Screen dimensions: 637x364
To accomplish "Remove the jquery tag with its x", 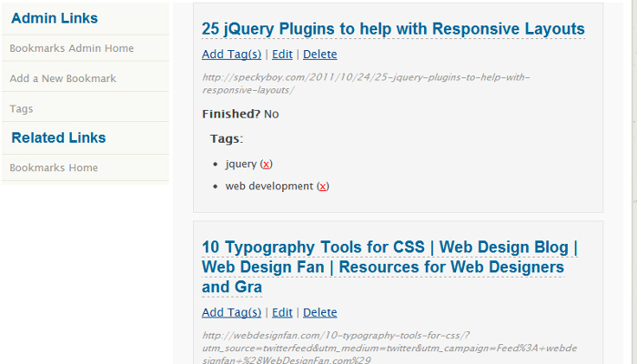I will [267, 164].
